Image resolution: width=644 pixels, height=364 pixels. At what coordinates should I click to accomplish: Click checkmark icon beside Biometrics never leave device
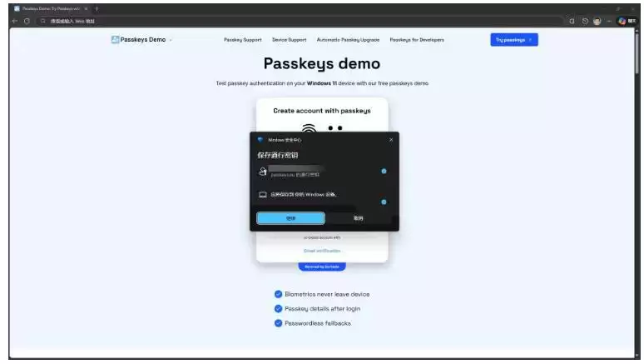point(278,294)
